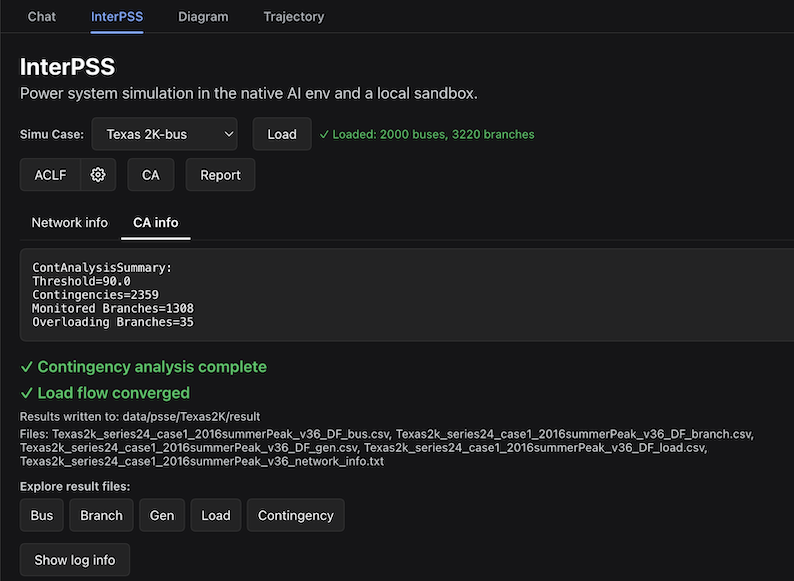Click the DF_gen.csv file name
Screen dimensions: 794x581
189,448
